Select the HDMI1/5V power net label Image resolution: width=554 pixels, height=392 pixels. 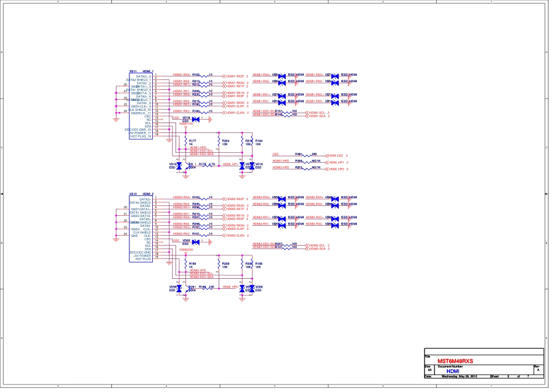pyautogui.click(x=186, y=124)
